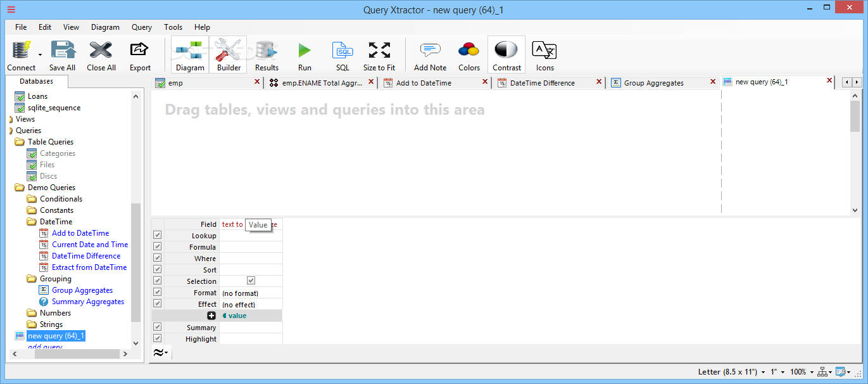Image resolution: width=868 pixels, height=384 pixels.
Task: Open the View menu
Action: point(72,27)
